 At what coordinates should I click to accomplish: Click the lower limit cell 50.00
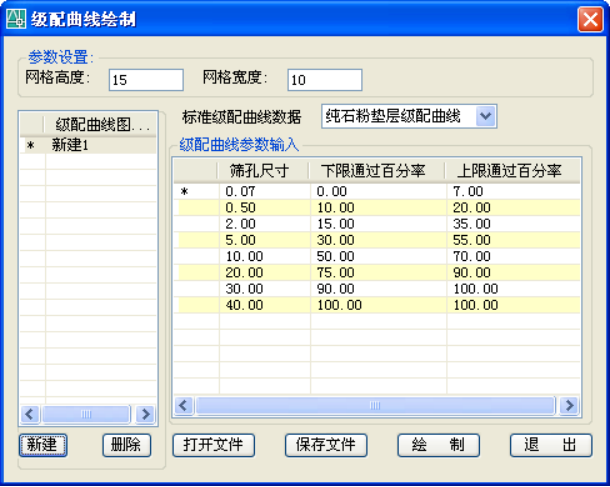(x=379, y=256)
